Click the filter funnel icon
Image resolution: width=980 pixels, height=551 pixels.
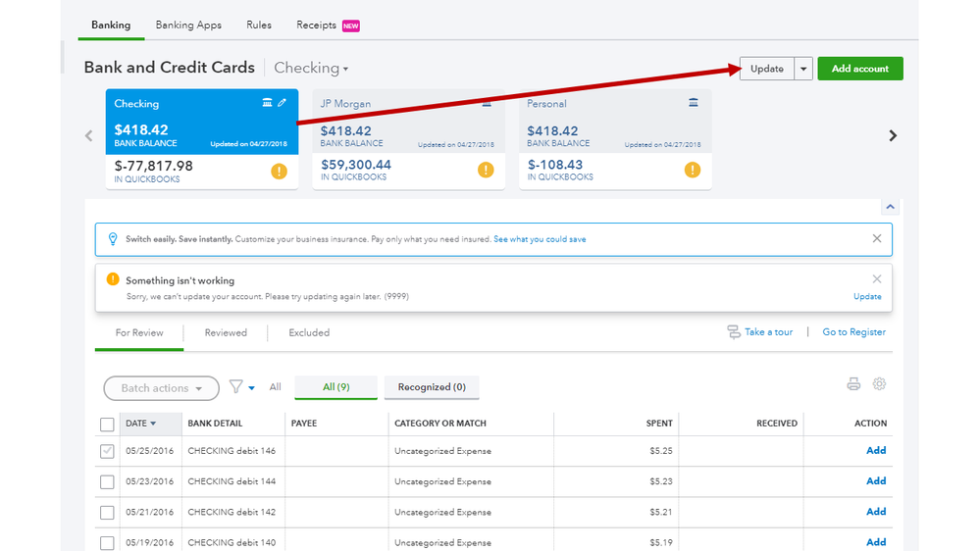(x=236, y=387)
